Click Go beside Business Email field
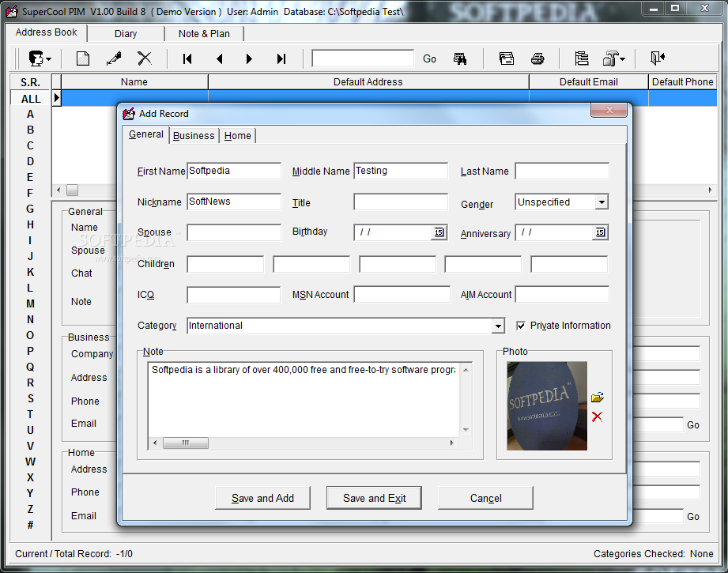This screenshot has width=728, height=573. pyautogui.click(x=692, y=425)
